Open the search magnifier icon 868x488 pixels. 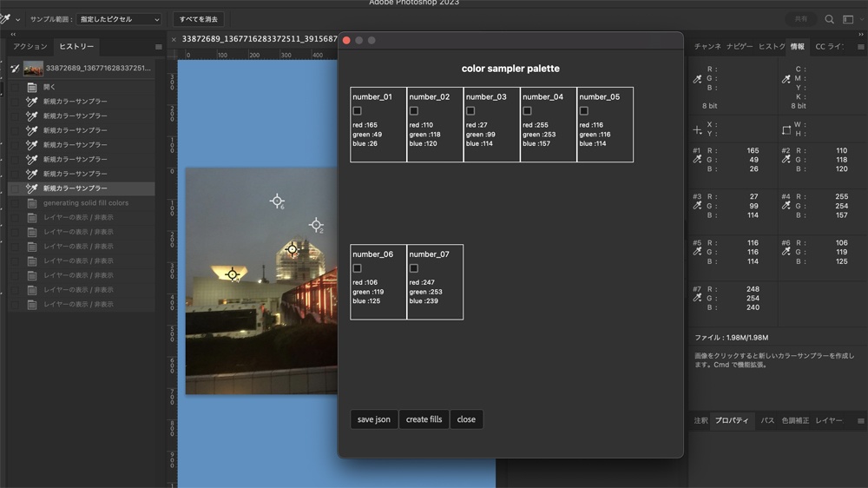click(829, 19)
